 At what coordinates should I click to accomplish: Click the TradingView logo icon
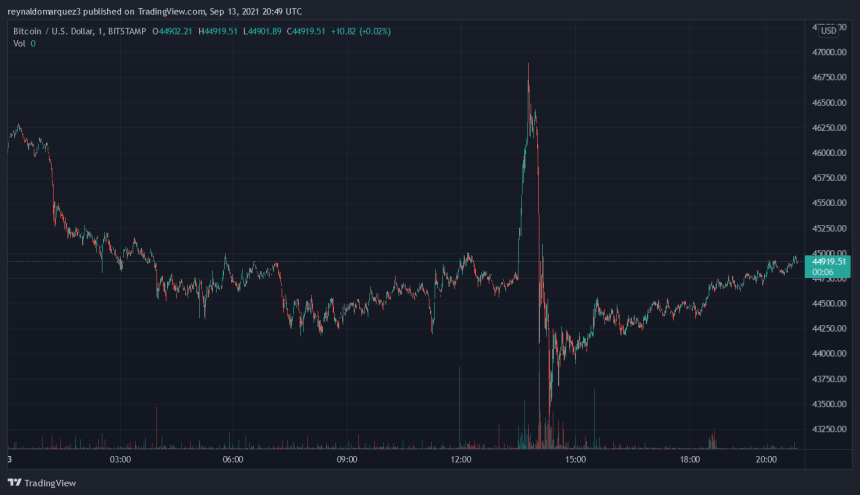pyautogui.click(x=12, y=481)
